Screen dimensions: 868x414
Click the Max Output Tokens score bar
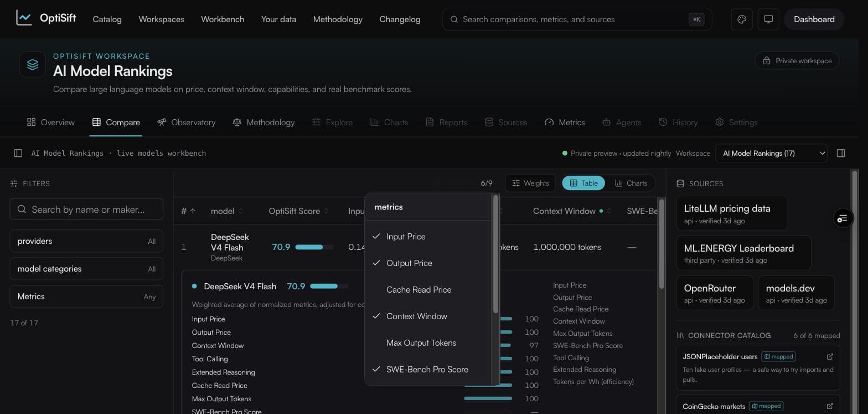click(488, 398)
